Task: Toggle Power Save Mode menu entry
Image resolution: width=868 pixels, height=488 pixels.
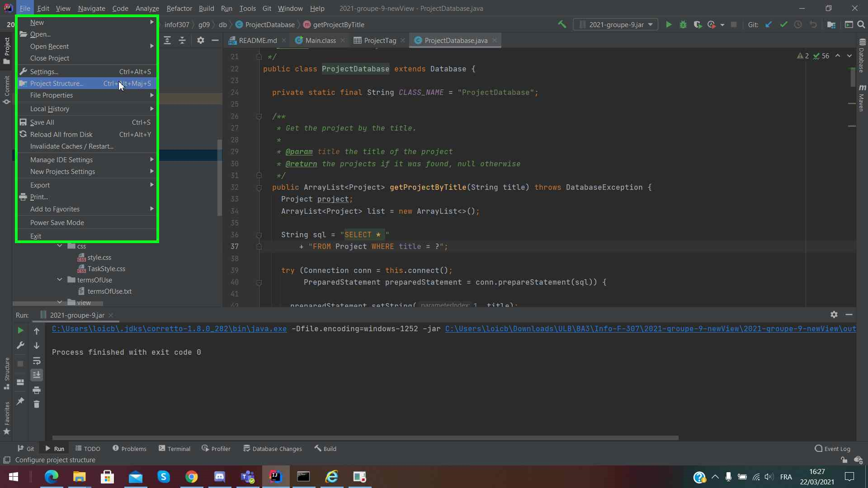Action: click(x=87, y=223)
